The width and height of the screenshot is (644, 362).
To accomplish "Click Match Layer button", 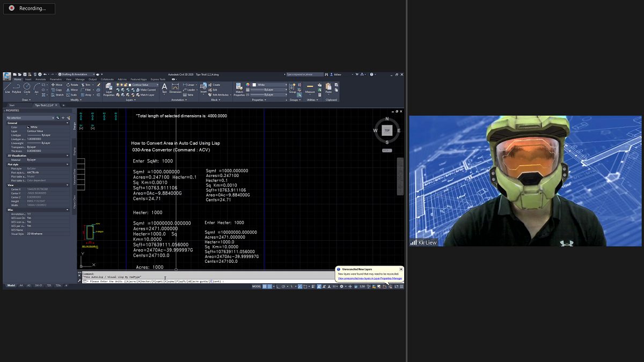I will (146, 95).
